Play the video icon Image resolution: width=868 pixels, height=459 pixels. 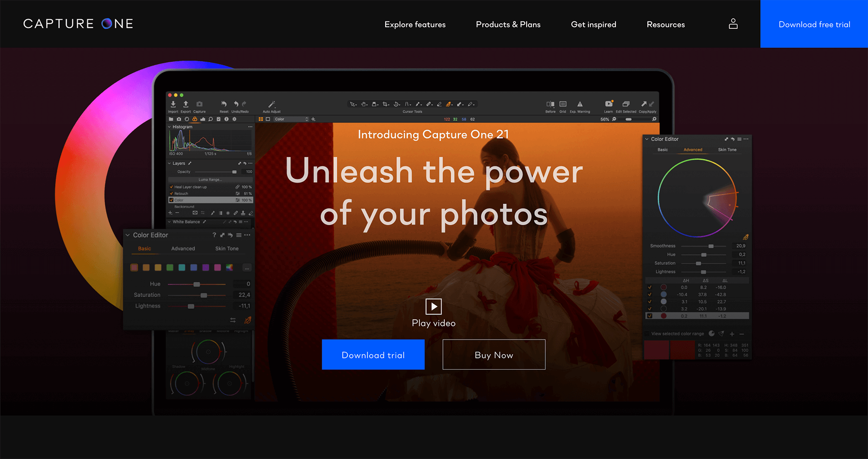(x=433, y=307)
